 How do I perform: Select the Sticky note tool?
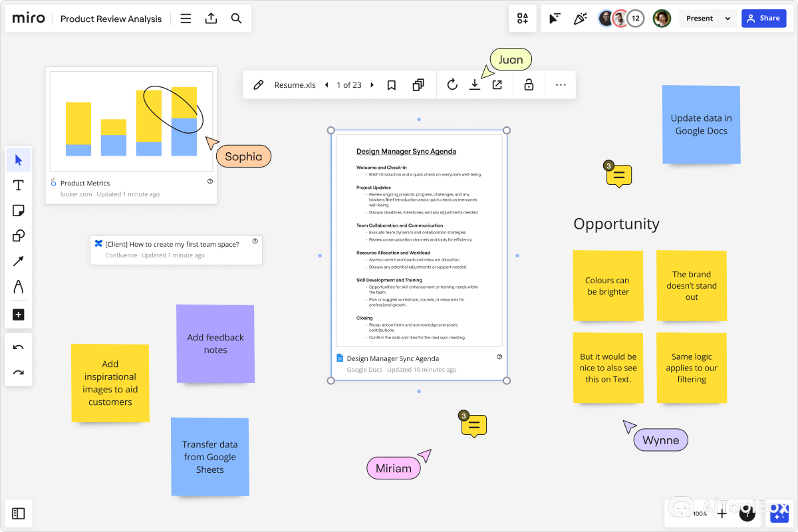click(19, 211)
